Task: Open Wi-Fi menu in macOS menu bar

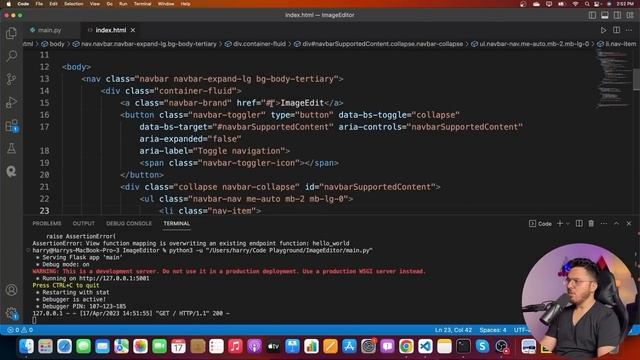Action: coord(575,4)
